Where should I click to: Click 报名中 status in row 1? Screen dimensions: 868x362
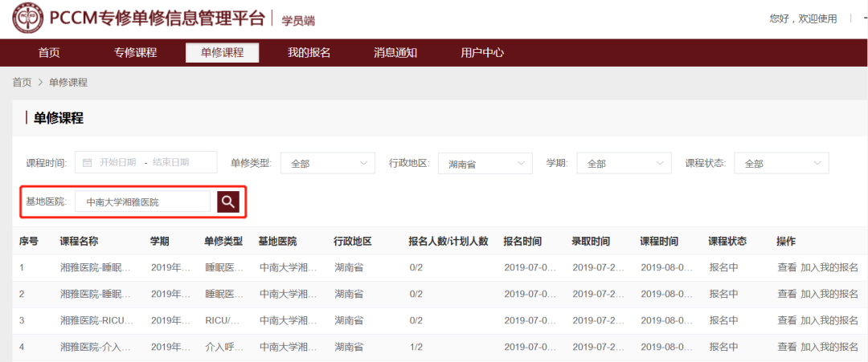point(723,267)
